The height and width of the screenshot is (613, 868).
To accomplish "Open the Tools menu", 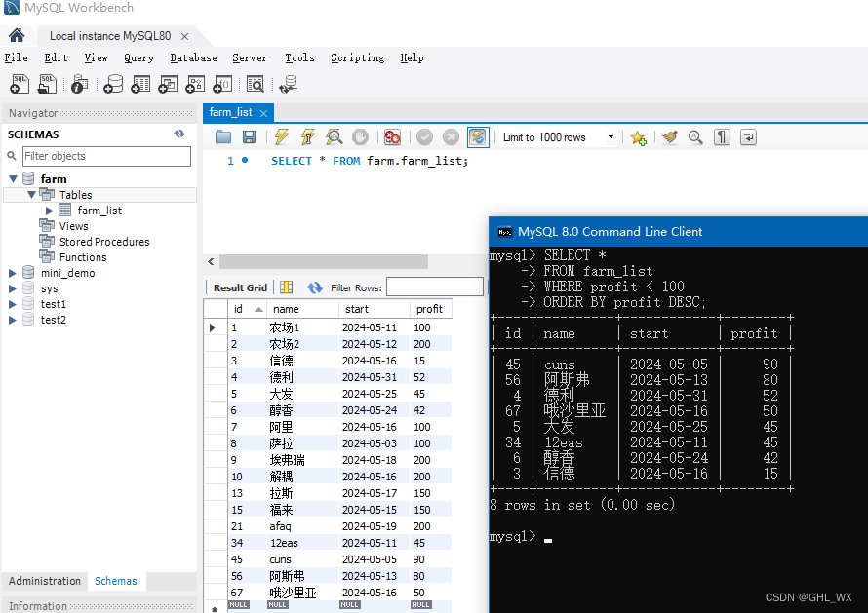I will 299,57.
